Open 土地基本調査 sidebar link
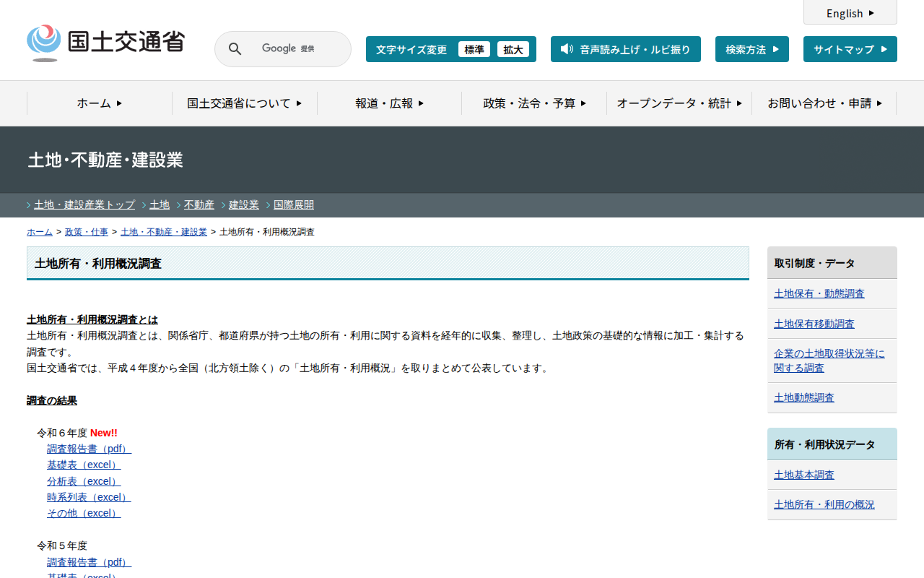This screenshot has height=578, width=924. coord(803,475)
